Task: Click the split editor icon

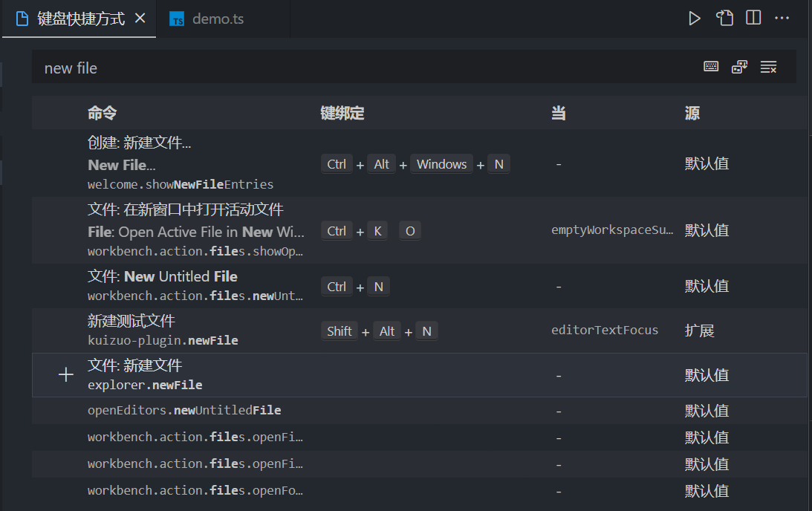Action: click(x=753, y=19)
